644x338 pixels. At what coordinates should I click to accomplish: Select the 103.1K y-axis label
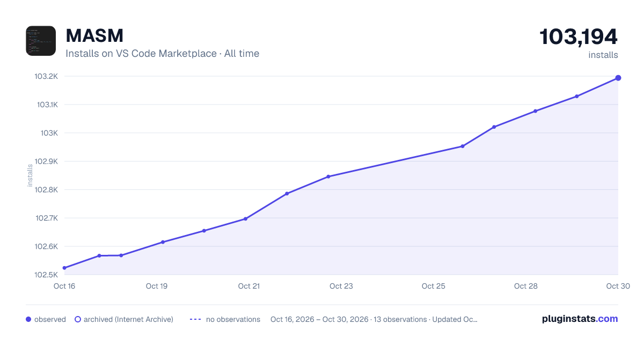(47, 105)
